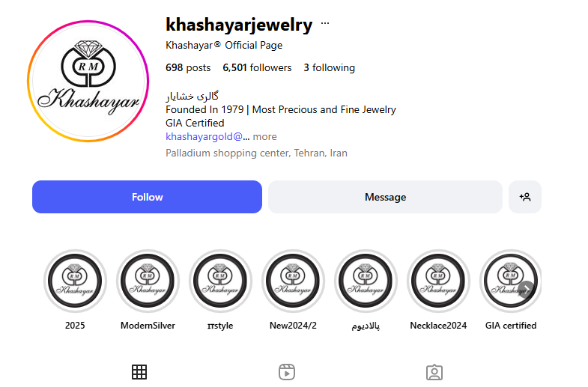
Task: Open the Necklace2024 story highlight
Action: tap(438, 281)
